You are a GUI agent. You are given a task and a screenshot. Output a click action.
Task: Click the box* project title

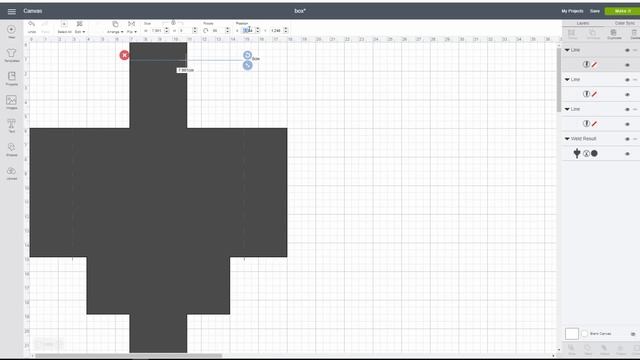coord(300,11)
